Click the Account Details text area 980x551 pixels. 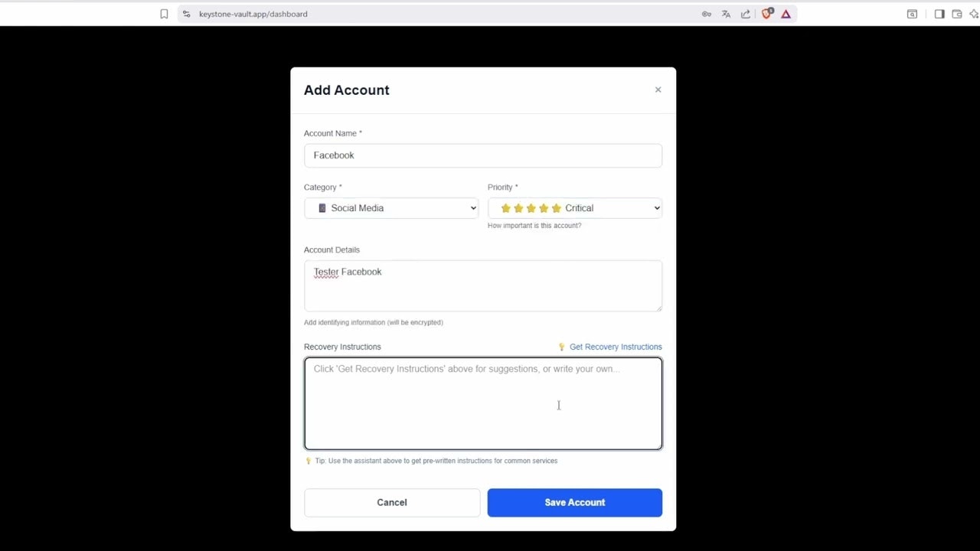point(483,286)
